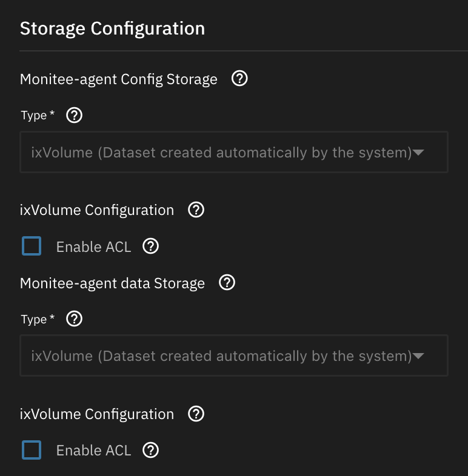
Task: Click Enable ACL label text under Config Storage
Action: click(93, 247)
